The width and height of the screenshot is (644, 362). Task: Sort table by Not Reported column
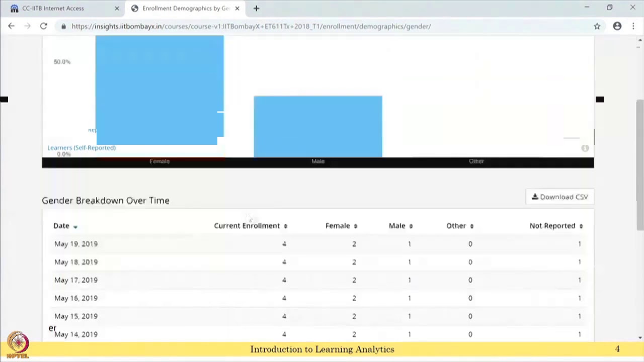pos(556,226)
